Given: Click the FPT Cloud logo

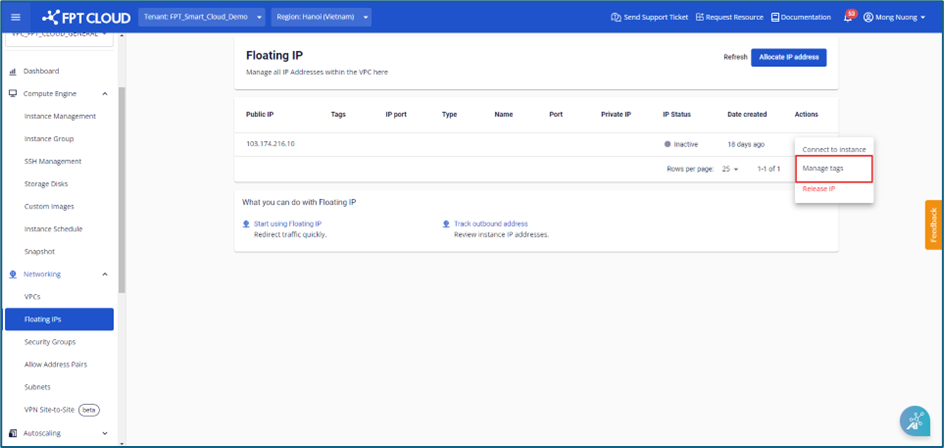Looking at the screenshot, I should tap(85, 17).
